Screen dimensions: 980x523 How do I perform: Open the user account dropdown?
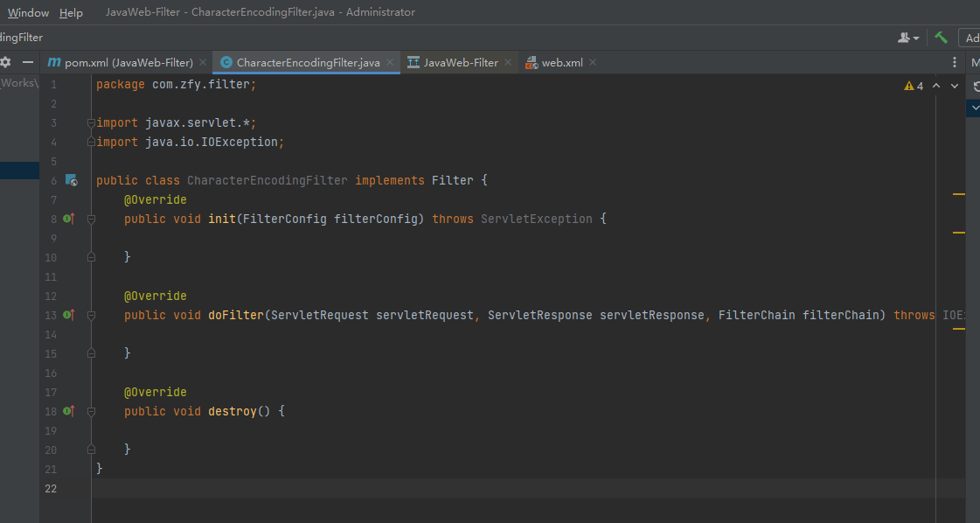click(908, 38)
